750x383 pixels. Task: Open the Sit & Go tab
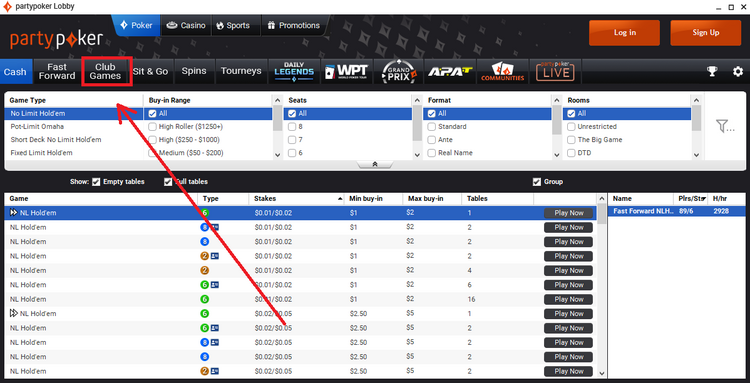(151, 71)
